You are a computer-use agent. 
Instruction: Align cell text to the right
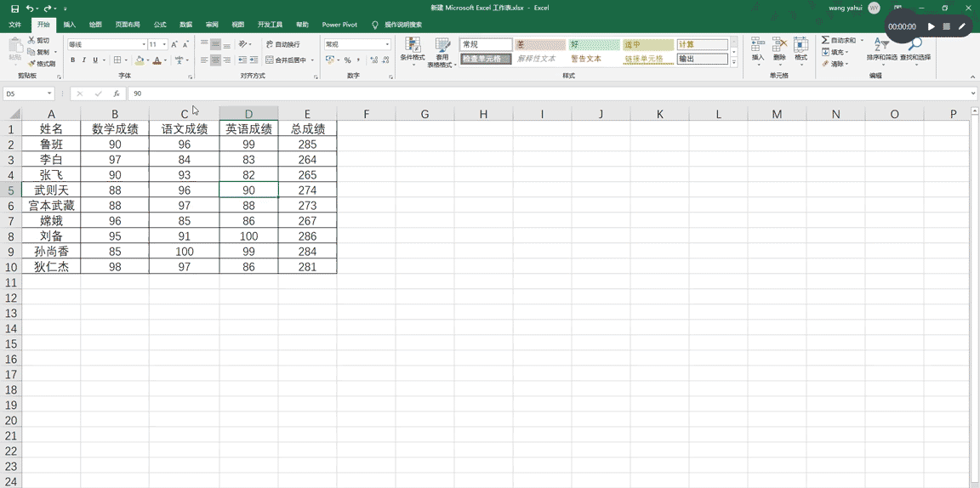(226, 60)
